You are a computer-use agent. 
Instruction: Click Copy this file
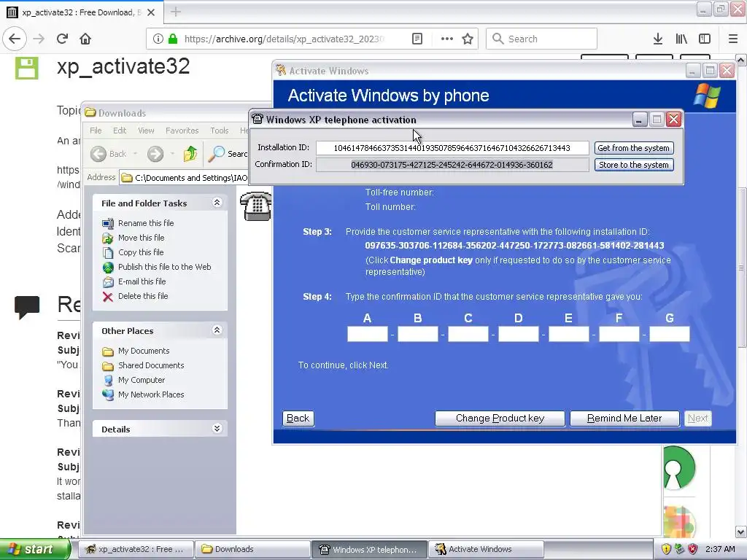(141, 252)
